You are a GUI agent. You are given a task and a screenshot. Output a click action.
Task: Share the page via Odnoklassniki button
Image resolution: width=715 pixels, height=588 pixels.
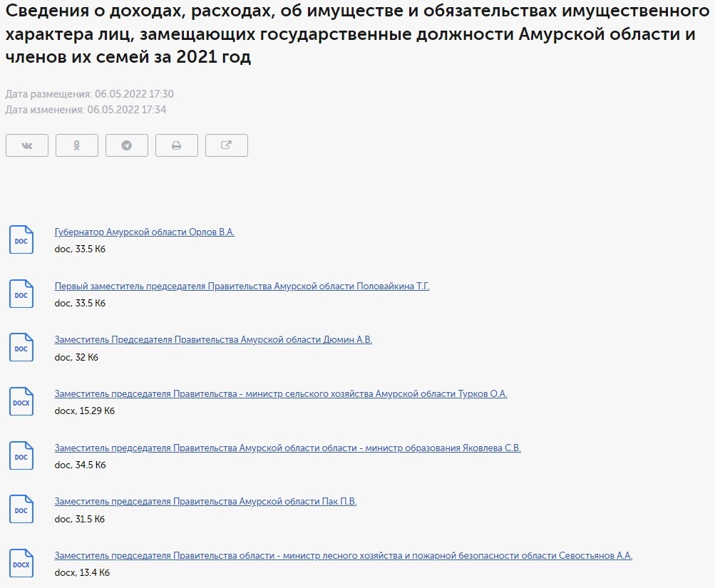(76, 145)
